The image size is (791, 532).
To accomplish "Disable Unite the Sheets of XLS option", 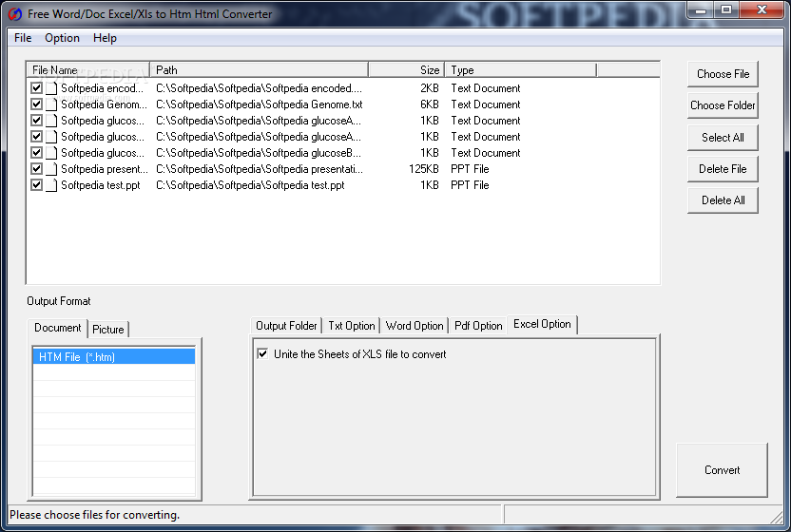I will (x=262, y=353).
